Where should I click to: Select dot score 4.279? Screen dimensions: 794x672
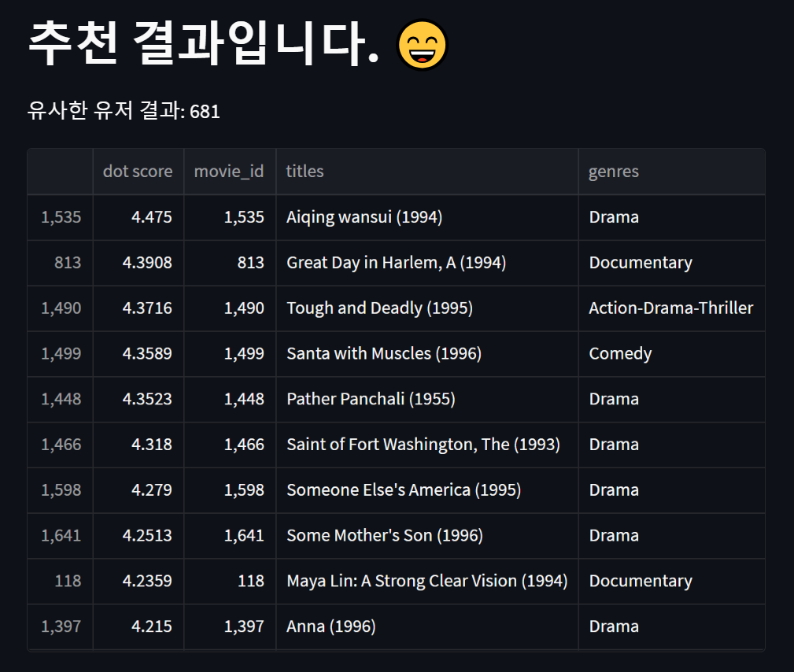coord(138,490)
